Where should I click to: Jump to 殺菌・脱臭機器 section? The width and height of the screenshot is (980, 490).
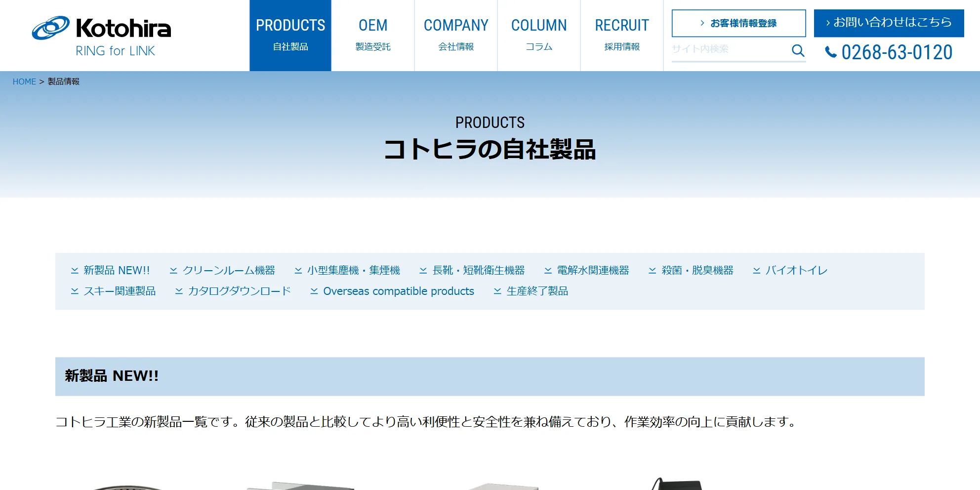(697, 271)
